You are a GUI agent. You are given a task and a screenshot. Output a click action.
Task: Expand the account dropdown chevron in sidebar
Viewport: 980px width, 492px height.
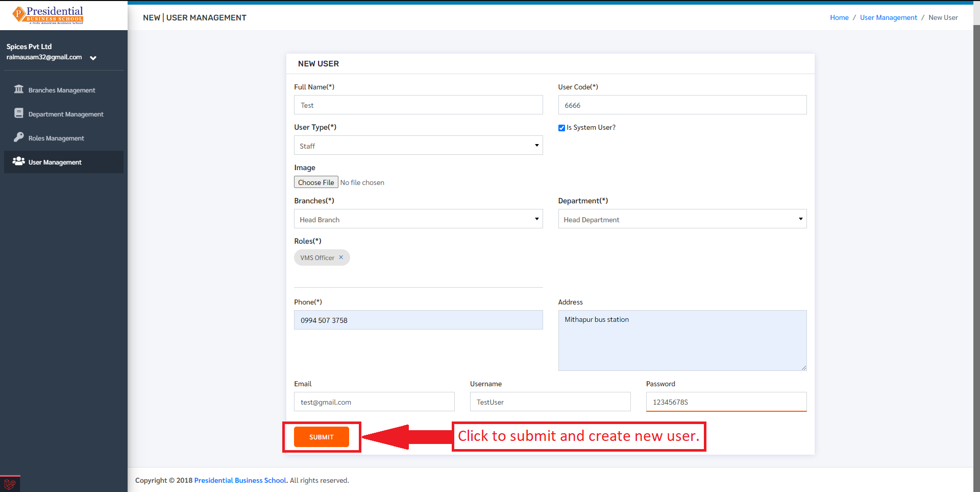click(x=93, y=58)
